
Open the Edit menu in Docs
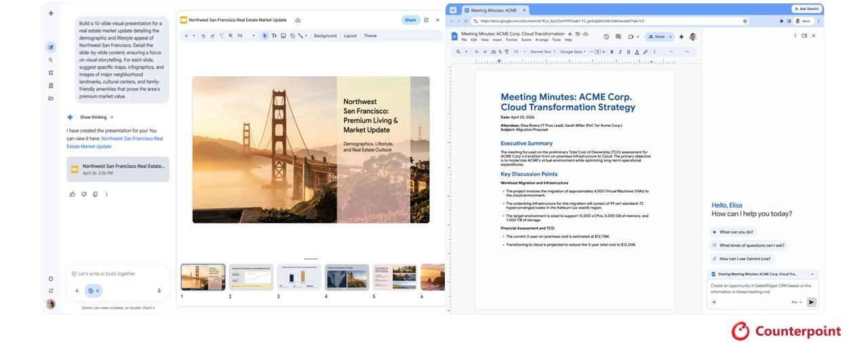473,39
